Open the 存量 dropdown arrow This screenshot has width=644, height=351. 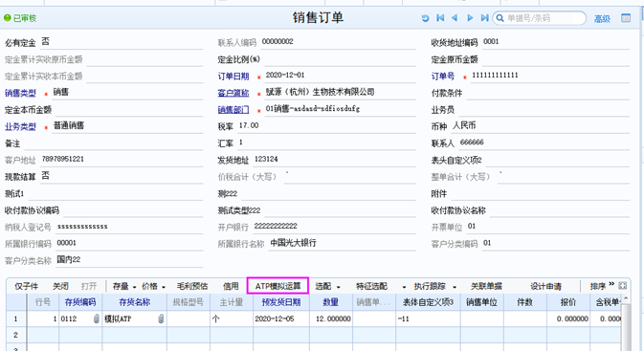pos(134,287)
